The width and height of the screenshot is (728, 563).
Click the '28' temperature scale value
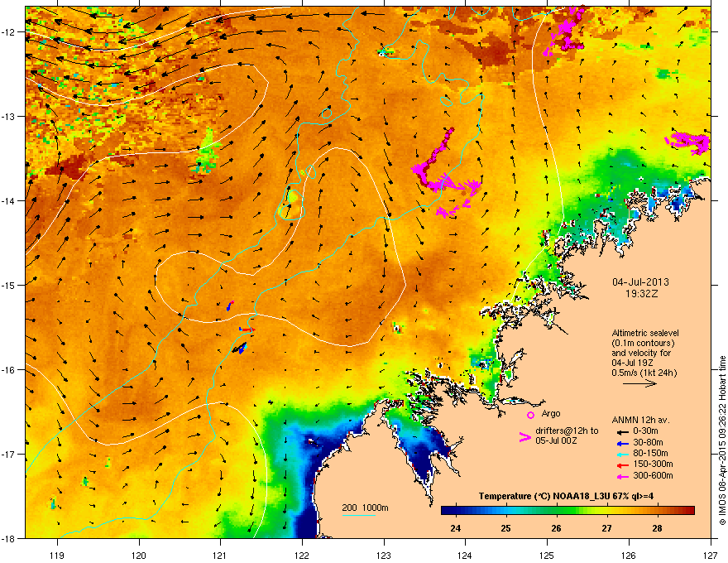(x=657, y=528)
